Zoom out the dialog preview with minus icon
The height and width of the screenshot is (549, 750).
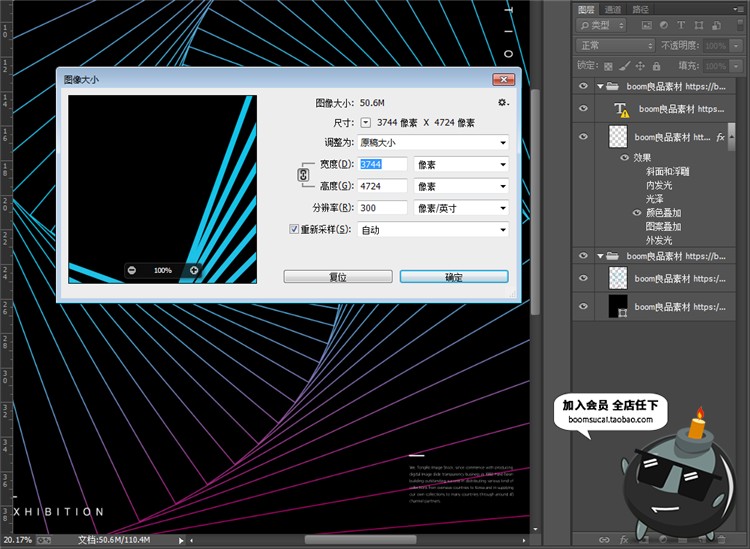tap(131, 270)
